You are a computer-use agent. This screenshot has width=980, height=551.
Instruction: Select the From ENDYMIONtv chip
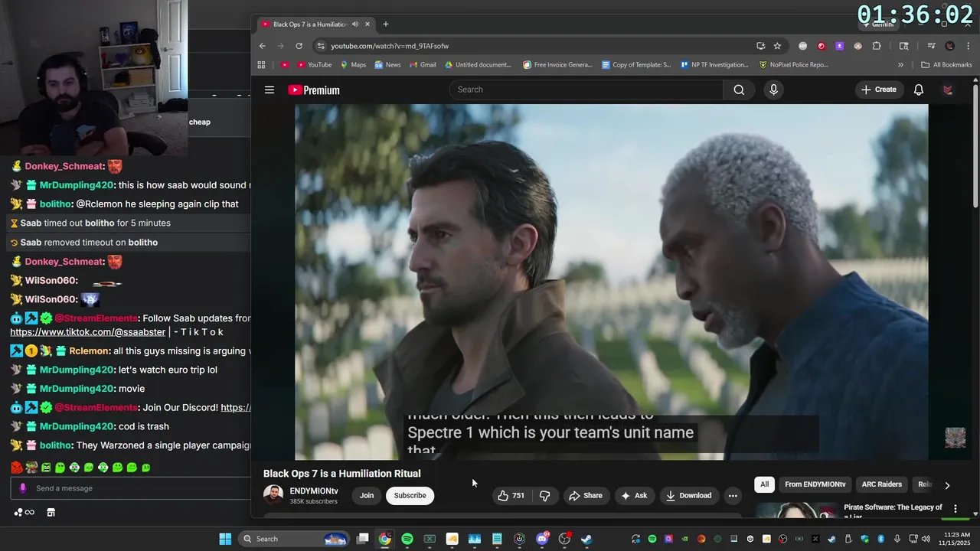pyautogui.click(x=815, y=484)
